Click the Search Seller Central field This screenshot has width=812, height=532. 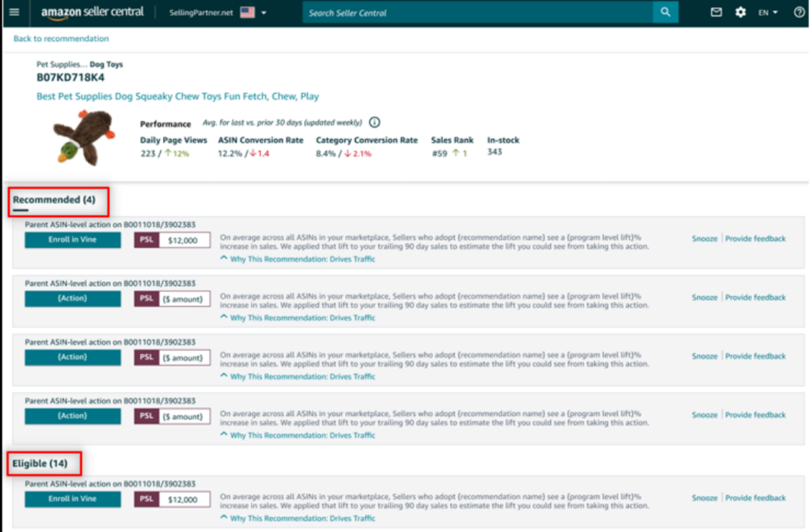(x=477, y=13)
